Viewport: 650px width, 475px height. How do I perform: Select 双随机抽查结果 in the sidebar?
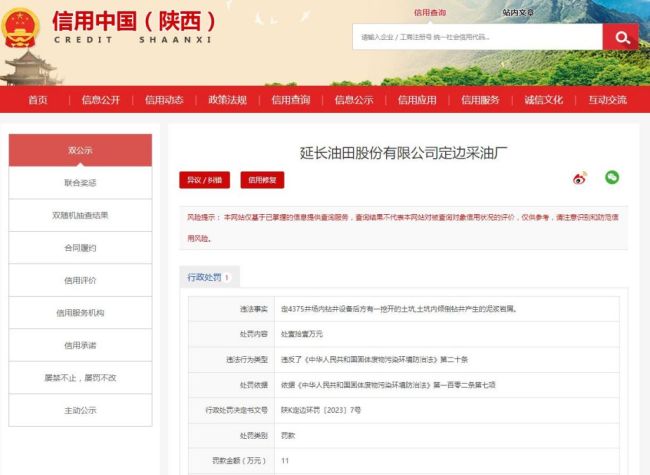pyautogui.click(x=80, y=215)
